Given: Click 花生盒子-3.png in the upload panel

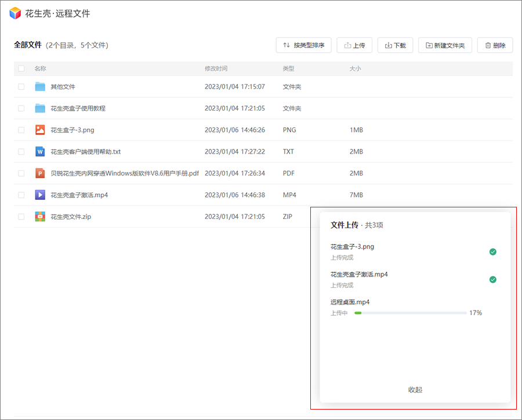Looking at the screenshot, I should 352,247.
